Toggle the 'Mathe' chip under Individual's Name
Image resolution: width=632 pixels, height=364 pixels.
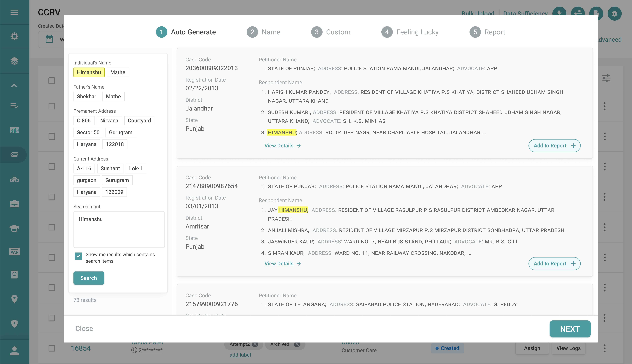coord(118,72)
